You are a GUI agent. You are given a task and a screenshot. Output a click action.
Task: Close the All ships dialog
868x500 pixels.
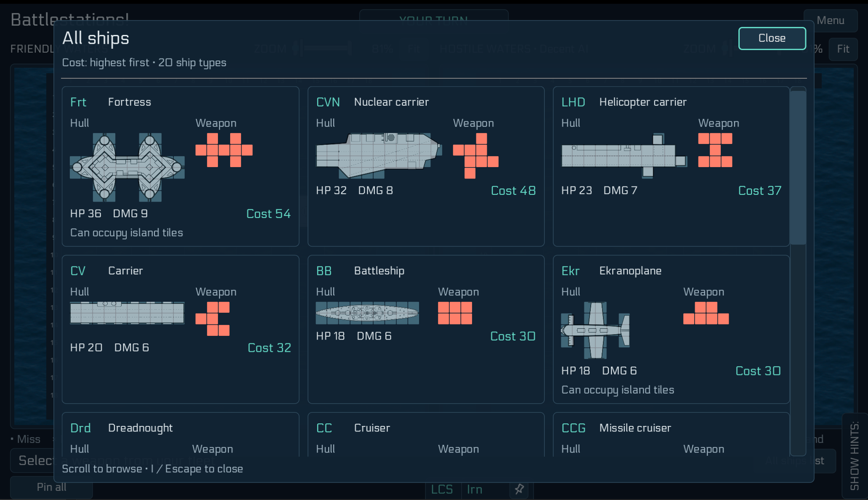(772, 38)
